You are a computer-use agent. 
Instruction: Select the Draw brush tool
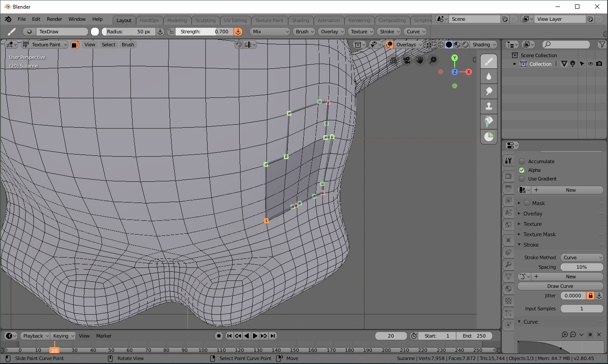pyautogui.click(x=489, y=61)
